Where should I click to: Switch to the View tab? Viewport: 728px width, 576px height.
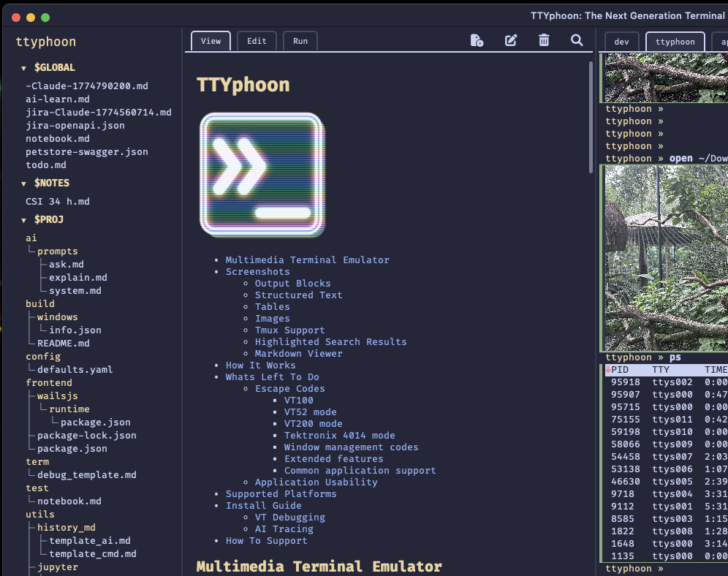(x=211, y=41)
